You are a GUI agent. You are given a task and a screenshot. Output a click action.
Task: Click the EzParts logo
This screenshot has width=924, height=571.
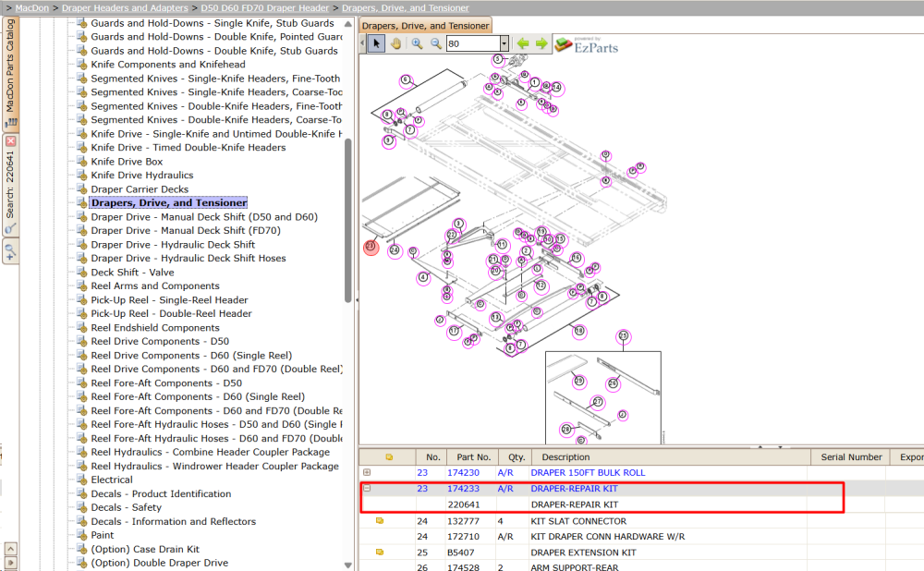click(587, 44)
